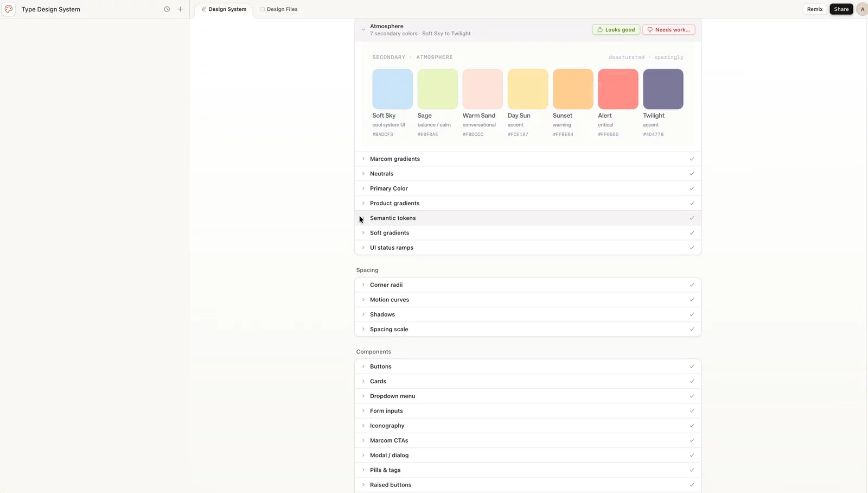Switch to the Design System tab
Screen dimensions: 868x493
click(x=224, y=9)
